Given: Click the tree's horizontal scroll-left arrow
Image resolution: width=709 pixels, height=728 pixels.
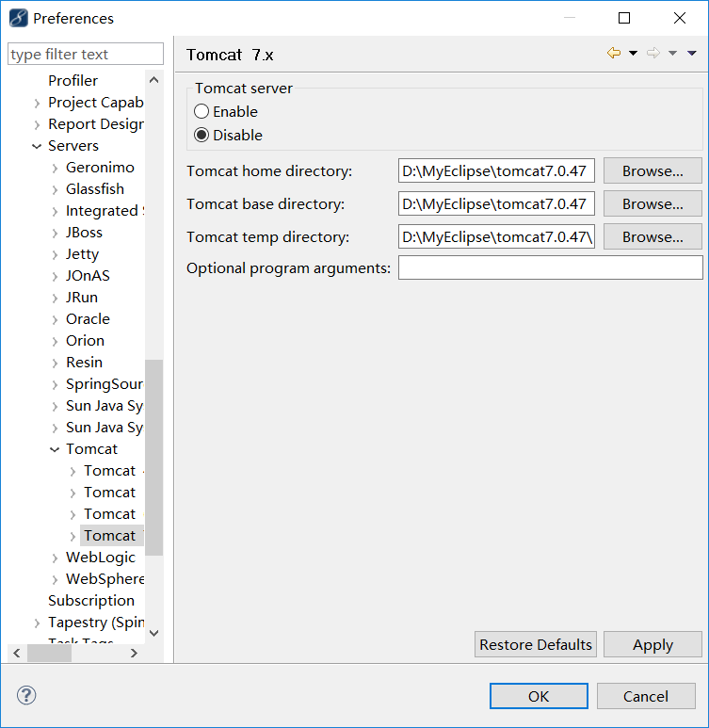Looking at the screenshot, I should (x=17, y=653).
